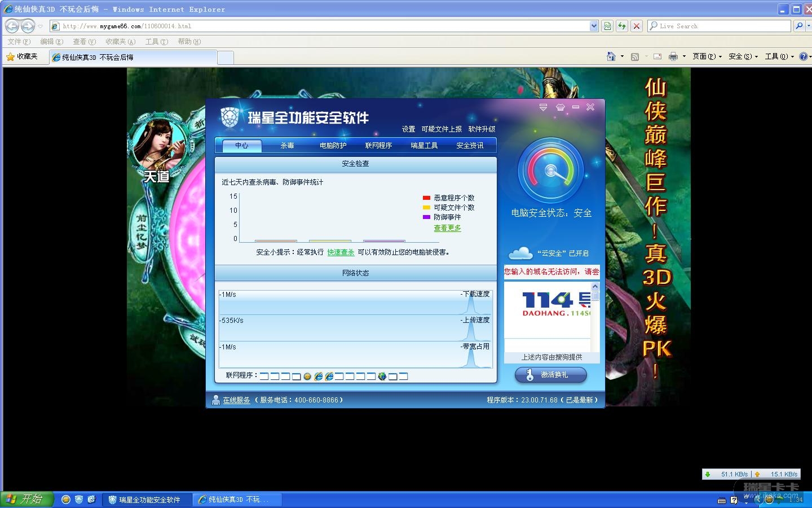Open a new blank IE tab
The height and width of the screenshot is (508, 812).
(225, 57)
